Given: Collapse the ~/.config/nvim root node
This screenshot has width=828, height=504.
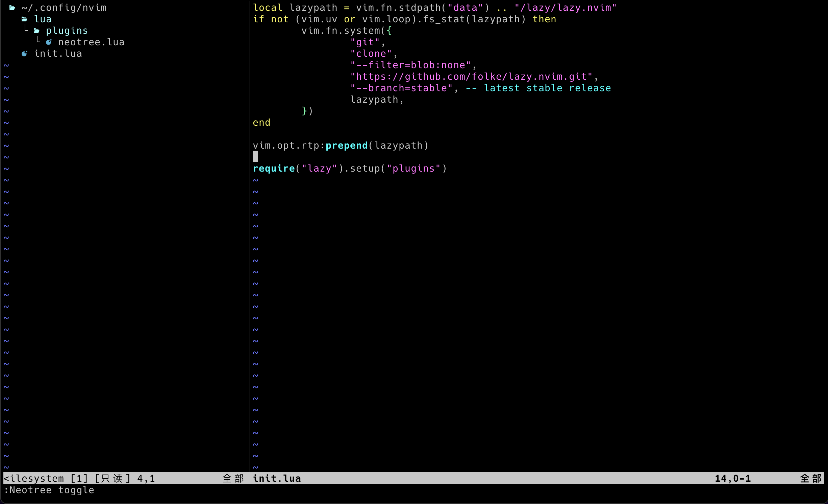Looking at the screenshot, I should coord(64,8).
